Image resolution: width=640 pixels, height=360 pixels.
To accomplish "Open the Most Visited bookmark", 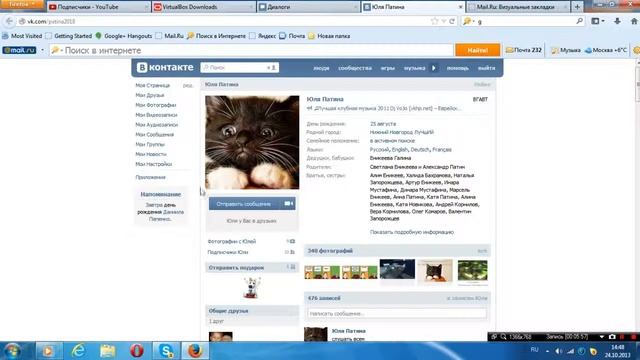I will click(x=22, y=36).
